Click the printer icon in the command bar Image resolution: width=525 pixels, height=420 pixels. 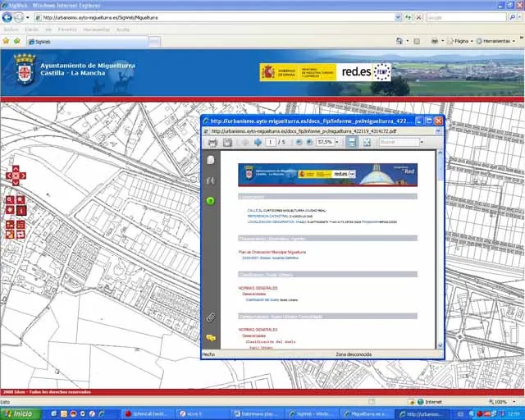point(435,41)
